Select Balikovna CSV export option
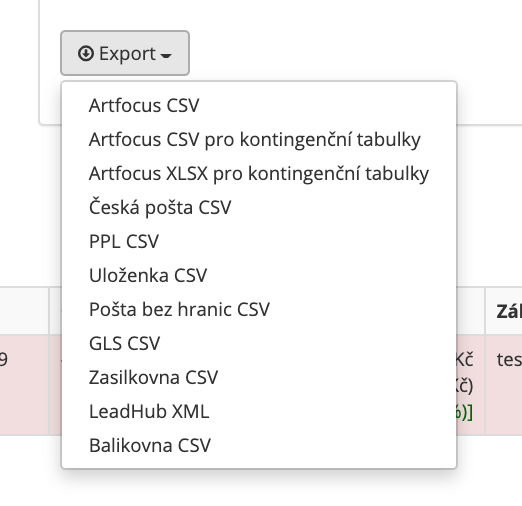Image resolution: width=522 pixels, height=506 pixels. [259, 445]
